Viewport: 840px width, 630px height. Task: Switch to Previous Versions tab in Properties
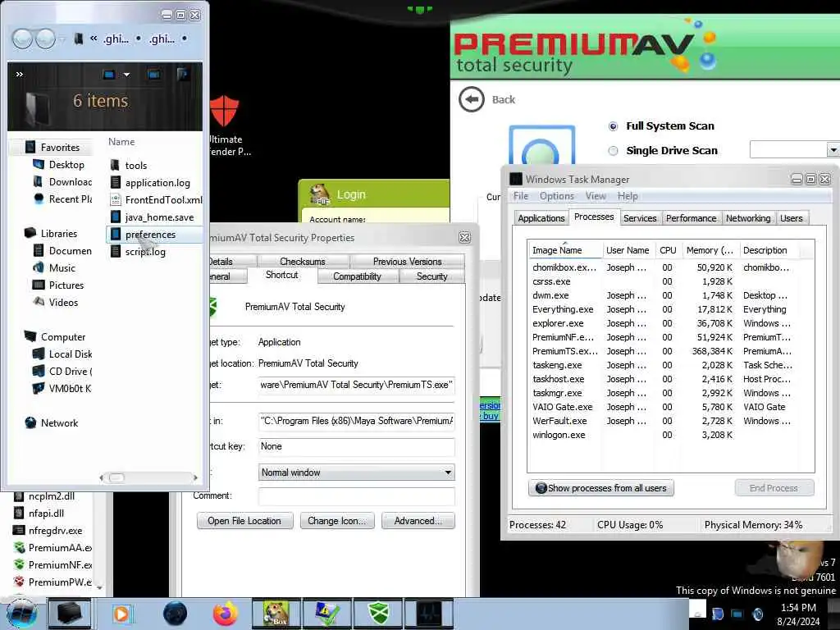click(x=407, y=262)
